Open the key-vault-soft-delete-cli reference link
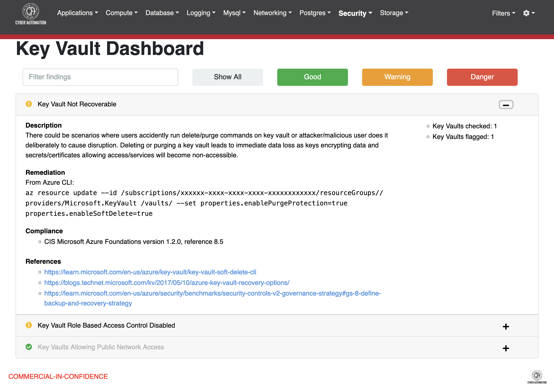Screen dimensions: 554x392 (150, 272)
